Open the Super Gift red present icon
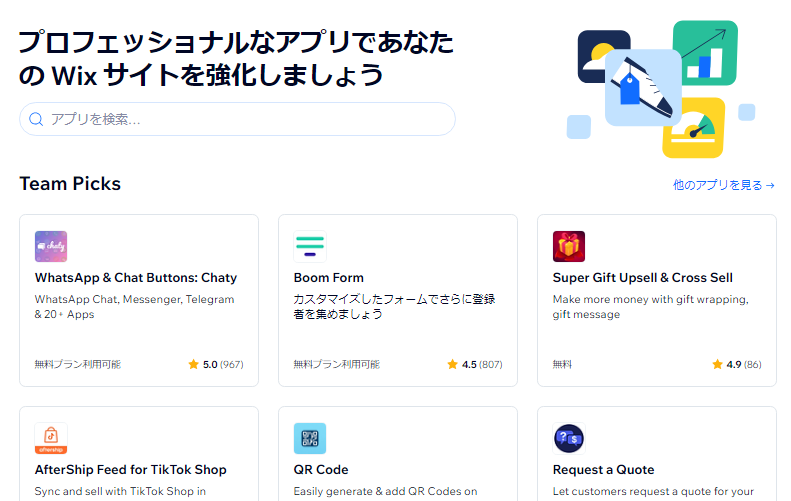The width and height of the screenshot is (791, 501). [569, 246]
